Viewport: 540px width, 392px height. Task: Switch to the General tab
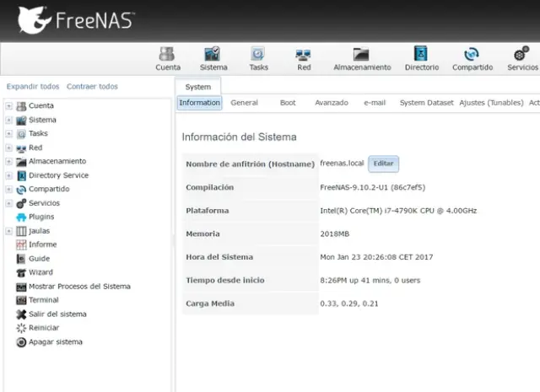(x=244, y=103)
